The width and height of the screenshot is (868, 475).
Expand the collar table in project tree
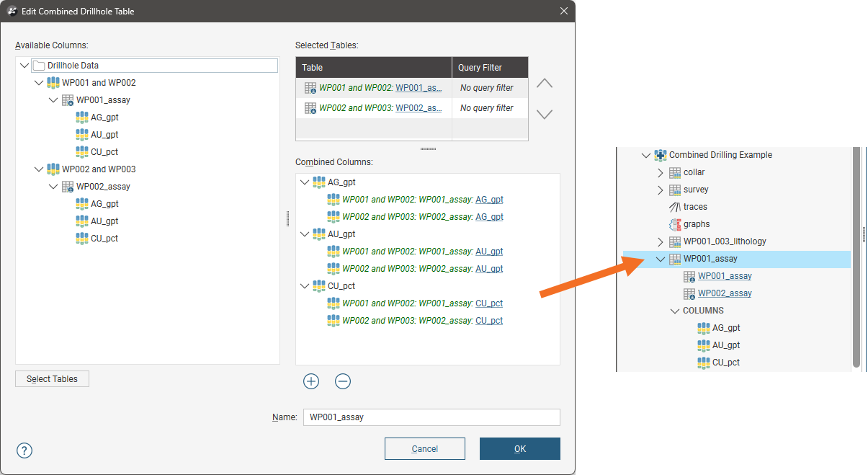click(661, 172)
